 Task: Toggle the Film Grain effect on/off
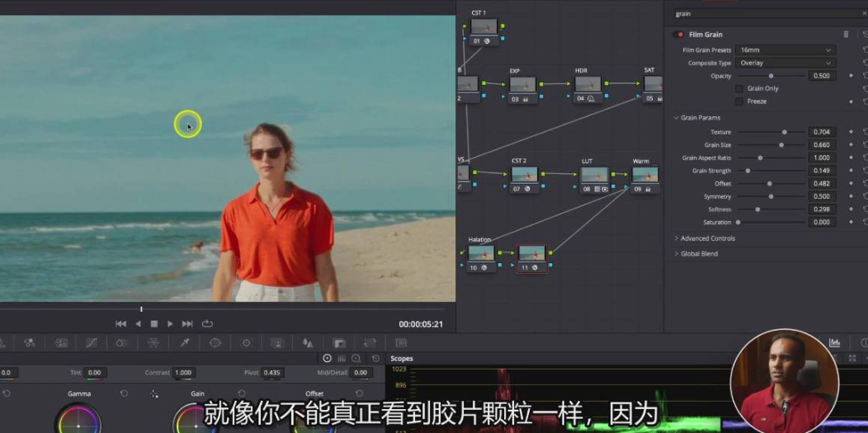tap(679, 35)
